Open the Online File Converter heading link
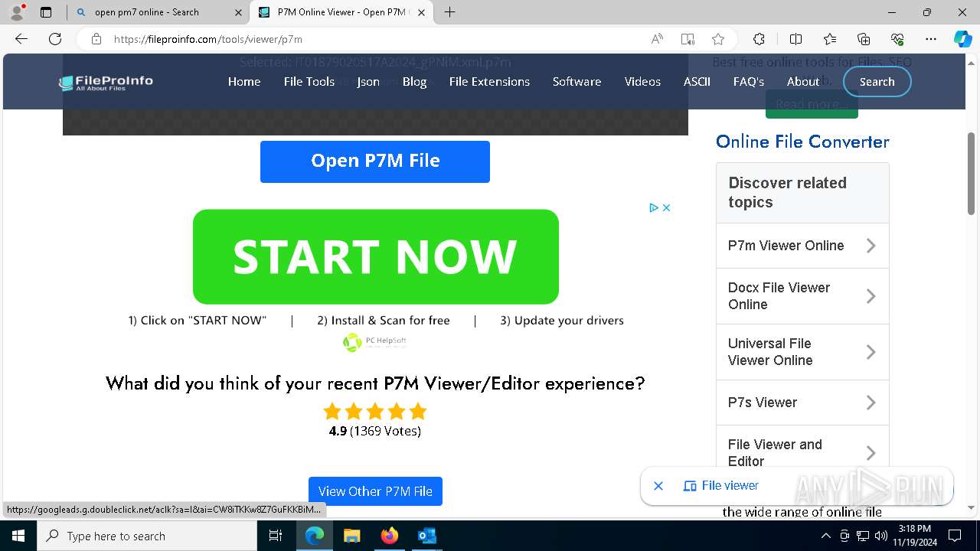This screenshot has width=980, height=551. (x=802, y=142)
